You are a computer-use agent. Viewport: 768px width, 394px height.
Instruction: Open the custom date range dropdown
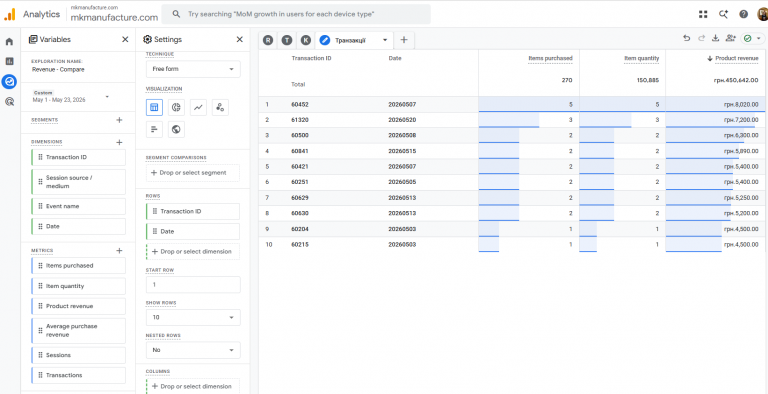click(71, 97)
